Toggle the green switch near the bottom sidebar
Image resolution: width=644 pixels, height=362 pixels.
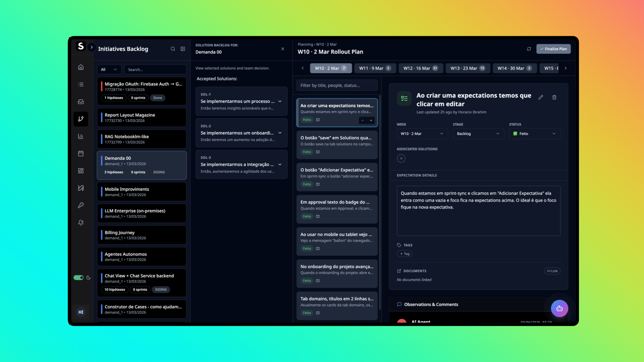click(x=78, y=278)
